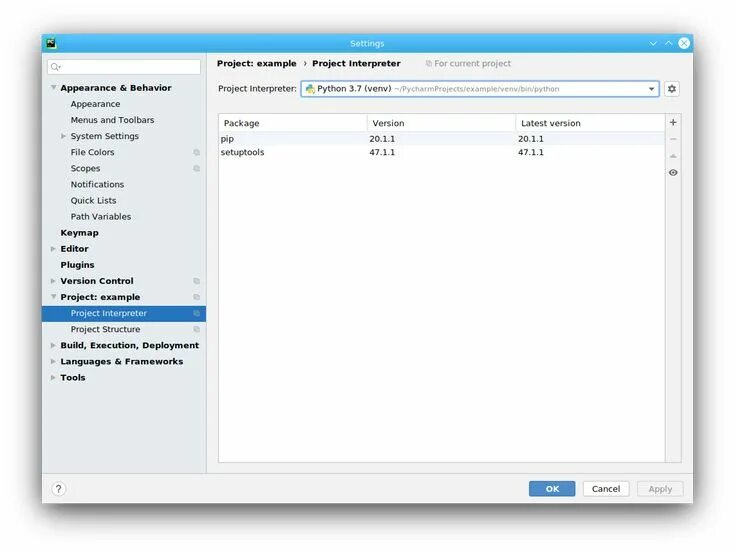Viewport: 735px width, 553px height.
Task: Click the OK button
Action: point(552,489)
